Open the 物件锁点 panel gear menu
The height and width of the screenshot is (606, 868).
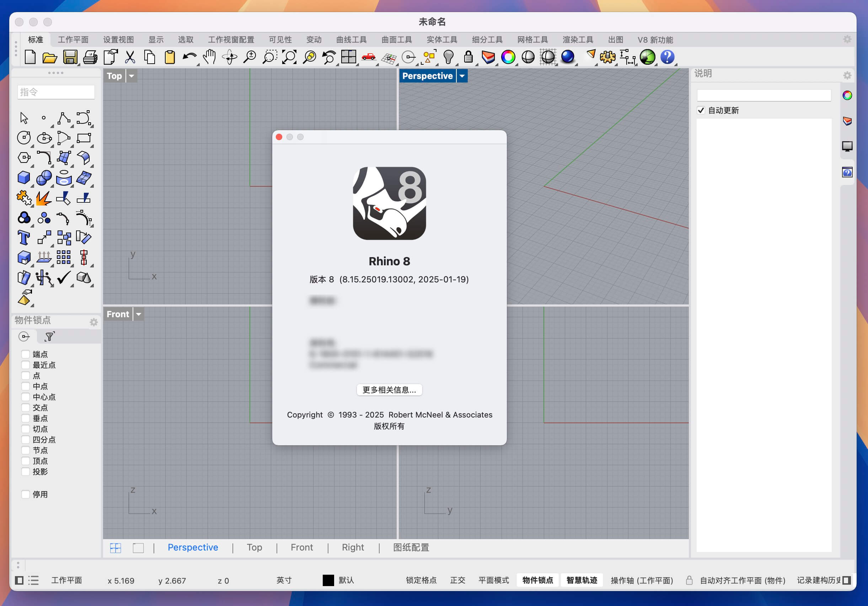pyautogui.click(x=93, y=322)
